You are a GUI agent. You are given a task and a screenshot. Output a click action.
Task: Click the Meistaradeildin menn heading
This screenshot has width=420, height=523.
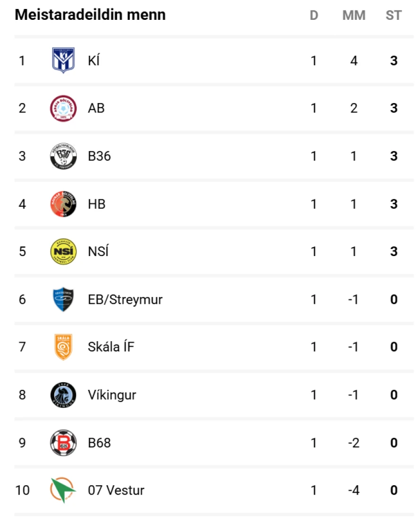click(x=90, y=15)
